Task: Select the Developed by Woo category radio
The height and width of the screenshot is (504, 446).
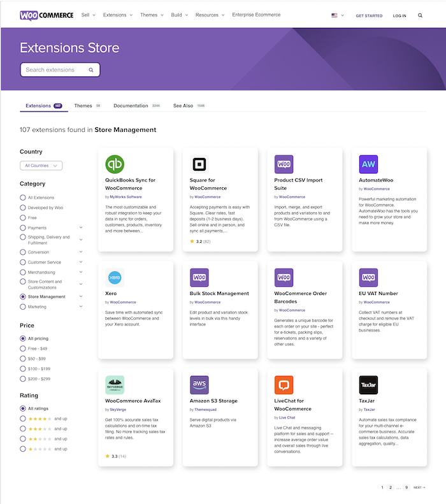Action: coord(23,208)
